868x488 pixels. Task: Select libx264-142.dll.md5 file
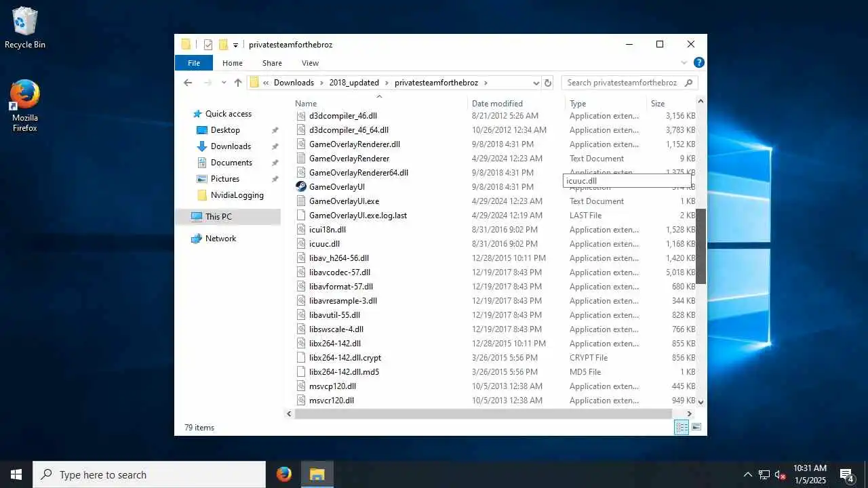pos(344,372)
